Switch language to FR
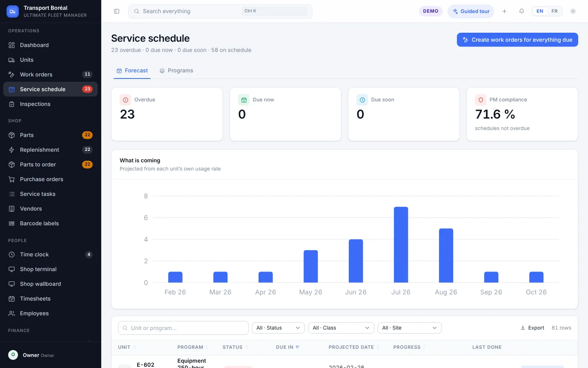588x368 pixels. pyautogui.click(x=554, y=11)
